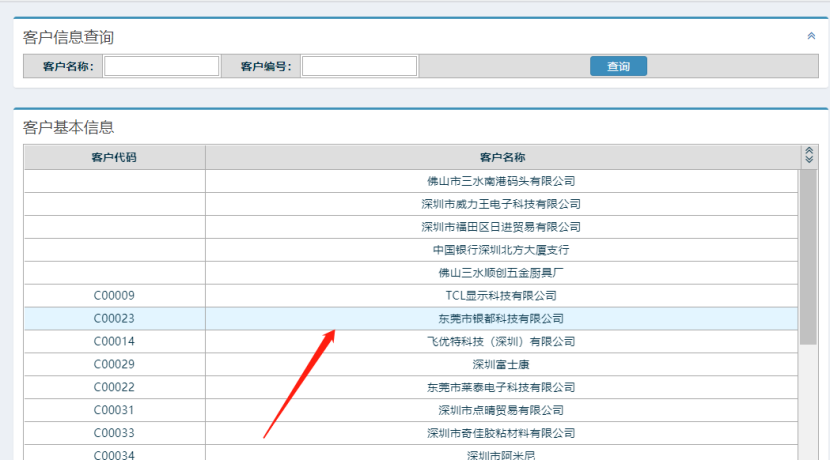Focus the 客户名称 input field

coord(161,66)
